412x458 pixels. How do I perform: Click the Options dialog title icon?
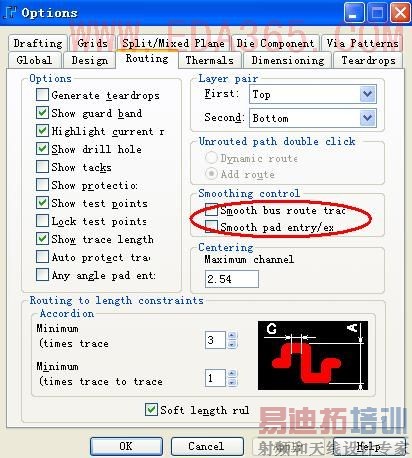[10, 12]
